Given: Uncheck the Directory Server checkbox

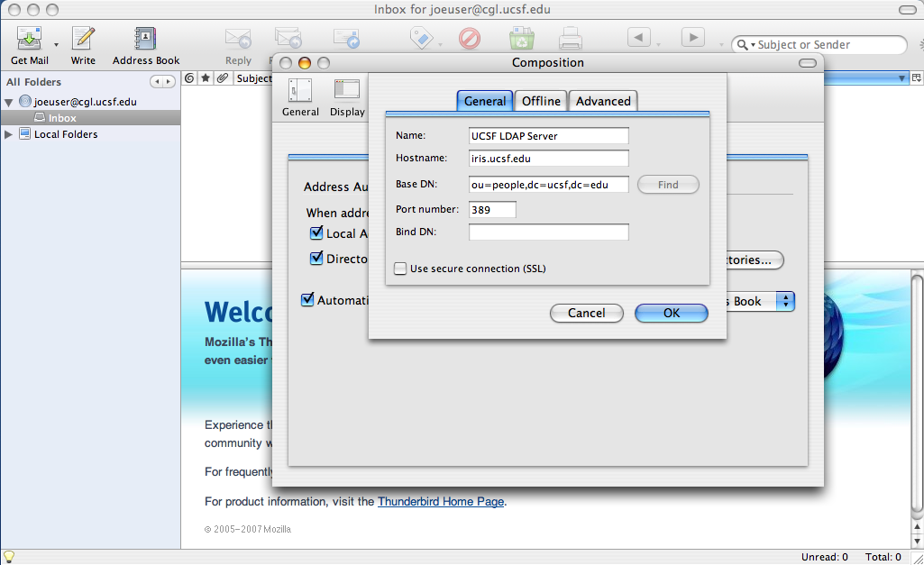Looking at the screenshot, I should click(x=316, y=259).
